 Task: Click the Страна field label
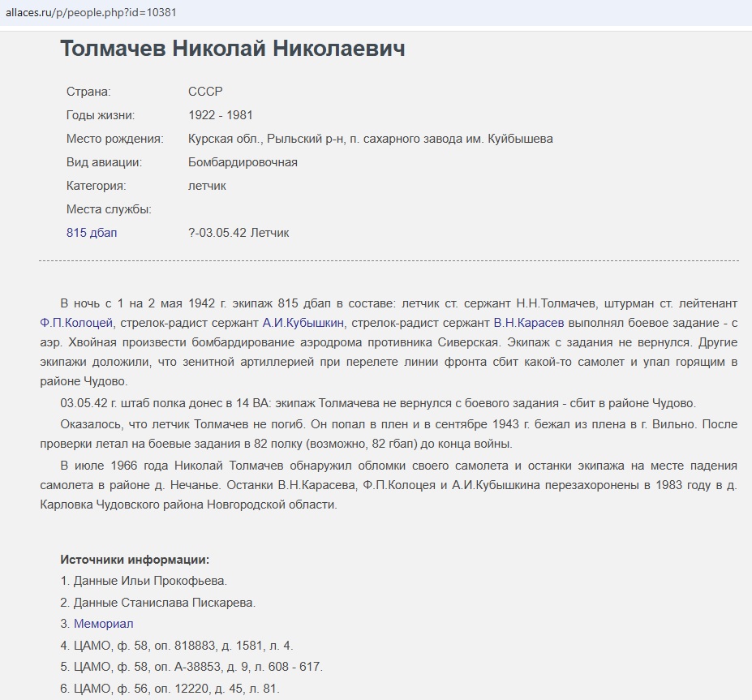tap(88, 92)
